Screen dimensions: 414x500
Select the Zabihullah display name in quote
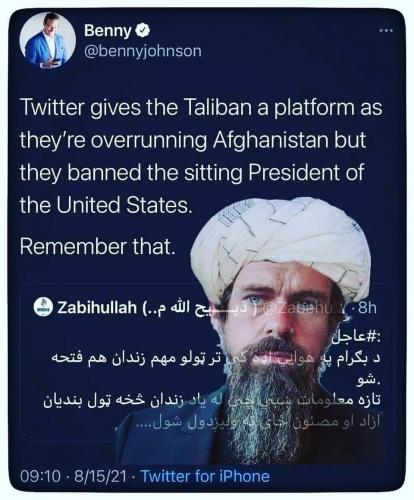coord(97,308)
